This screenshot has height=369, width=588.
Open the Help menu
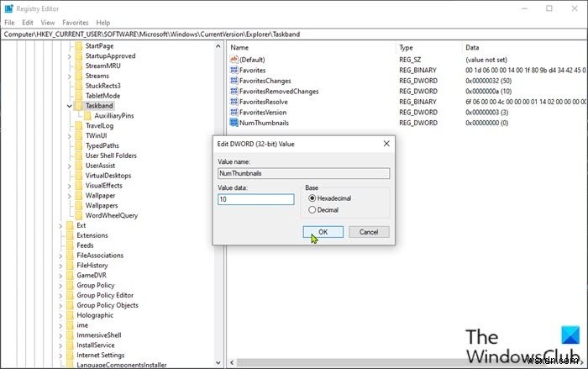[x=102, y=23]
